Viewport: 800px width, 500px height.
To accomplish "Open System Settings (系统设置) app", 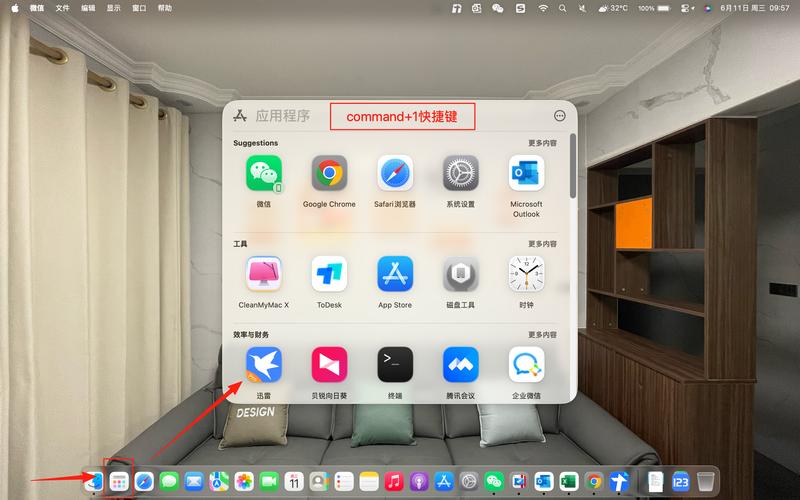I will click(461, 173).
